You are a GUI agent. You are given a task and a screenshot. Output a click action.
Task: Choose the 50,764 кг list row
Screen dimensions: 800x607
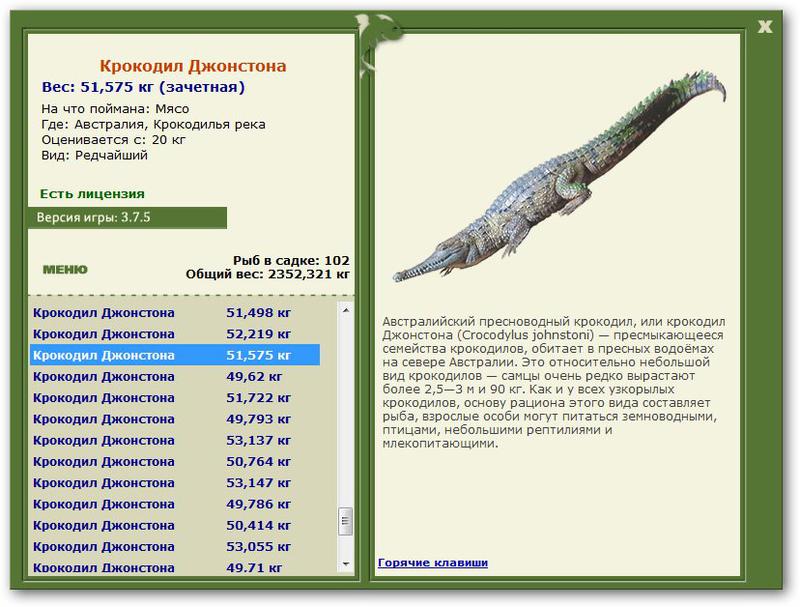click(175, 462)
